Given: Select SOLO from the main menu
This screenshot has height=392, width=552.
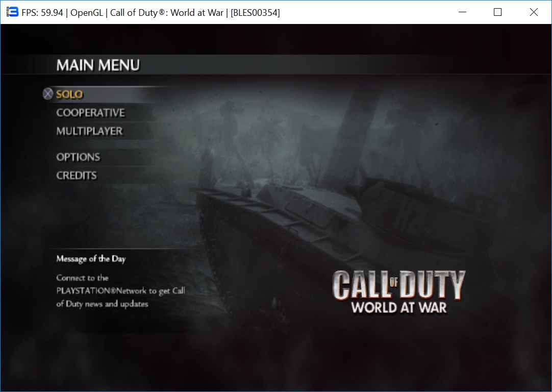Looking at the screenshot, I should (69, 94).
